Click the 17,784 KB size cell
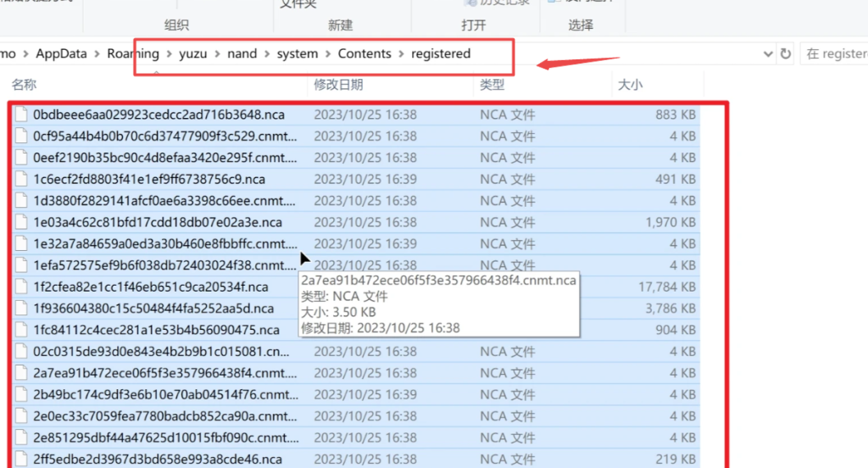Image resolution: width=868 pixels, height=468 pixels. point(667,287)
